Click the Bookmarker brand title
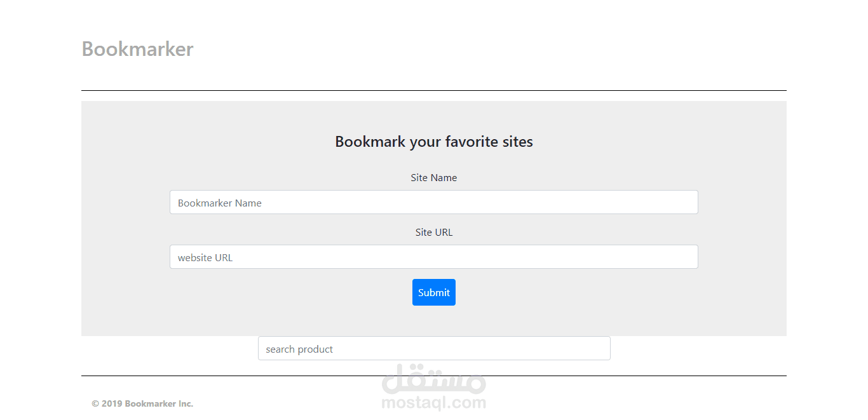 pos(137,49)
